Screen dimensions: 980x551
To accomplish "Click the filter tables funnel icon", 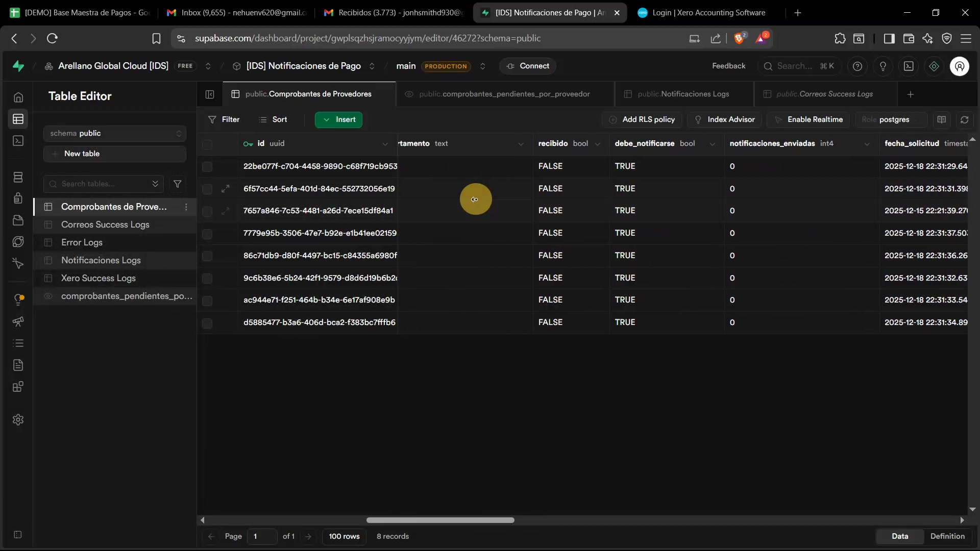I will 177,184.
